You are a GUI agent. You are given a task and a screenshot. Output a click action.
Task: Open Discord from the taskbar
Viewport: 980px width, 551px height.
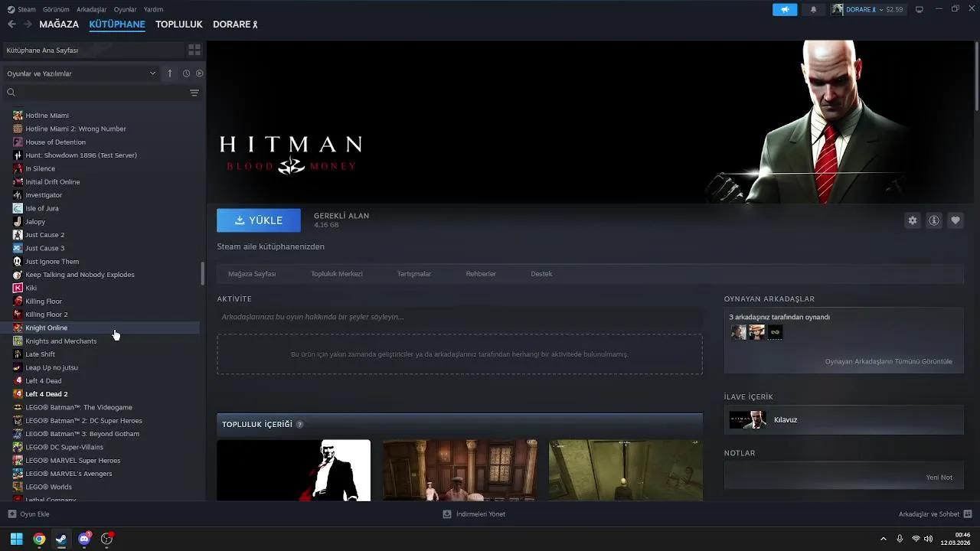[x=84, y=539]
